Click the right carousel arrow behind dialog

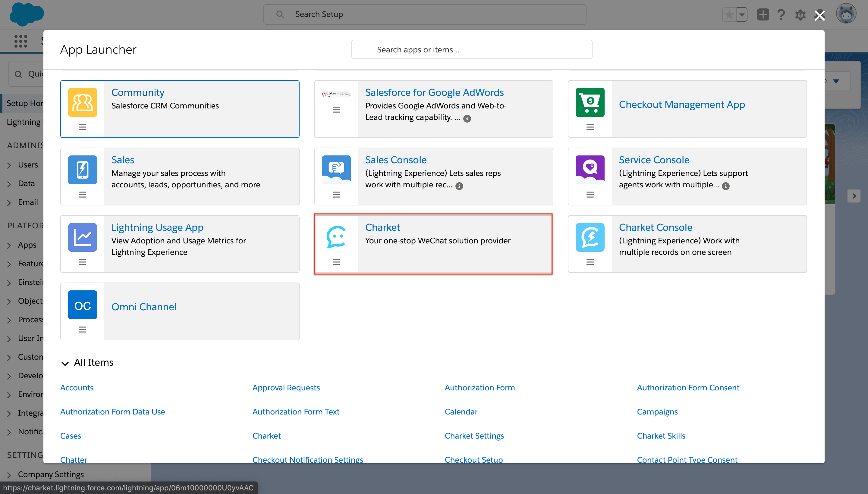pos(854,196)
